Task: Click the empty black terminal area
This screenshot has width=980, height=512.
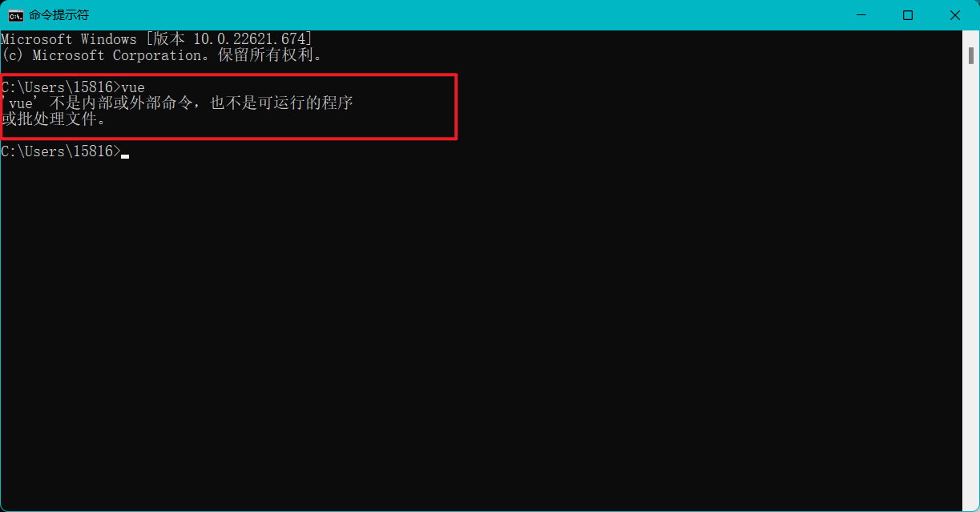Action: click(x=481, y=337)
